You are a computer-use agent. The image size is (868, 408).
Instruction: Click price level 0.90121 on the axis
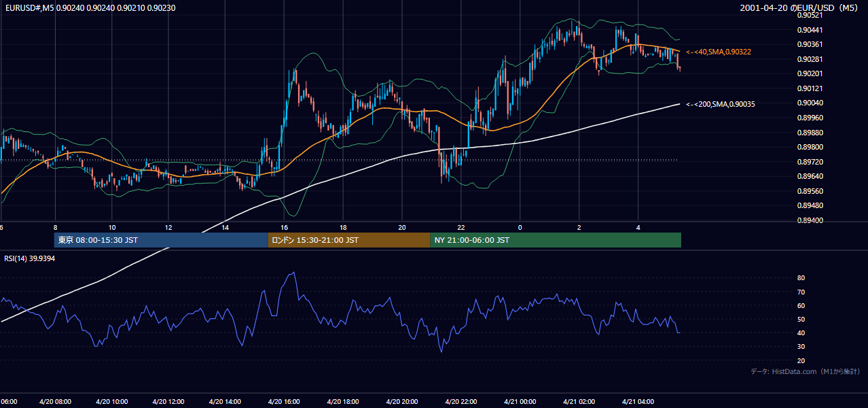click(809, 88)
